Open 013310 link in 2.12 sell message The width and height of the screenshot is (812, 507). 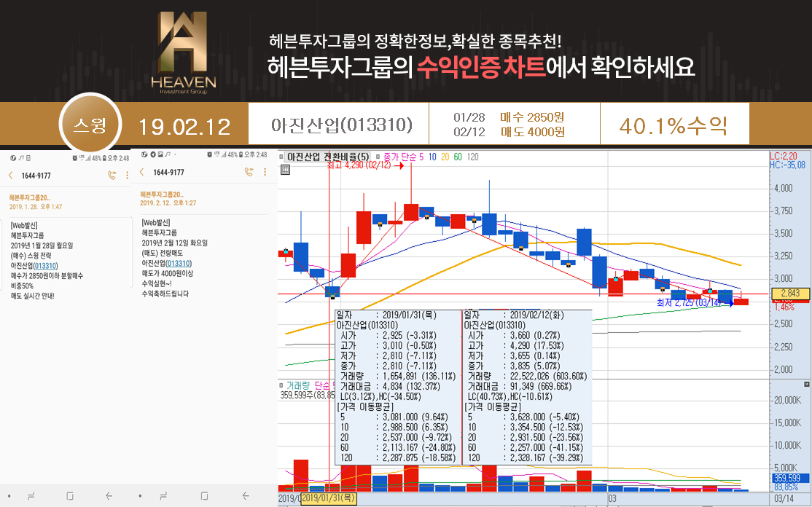tap(178, 263)
